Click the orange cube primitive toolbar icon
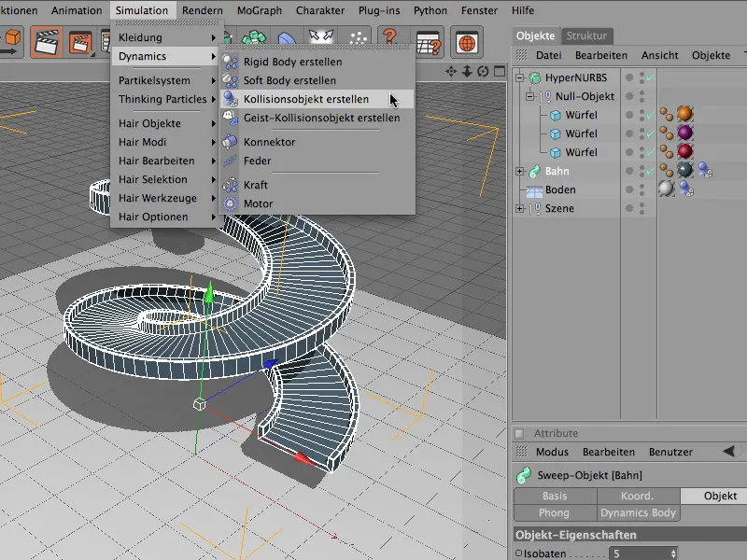Screen dimensions: 747x560 13,37
